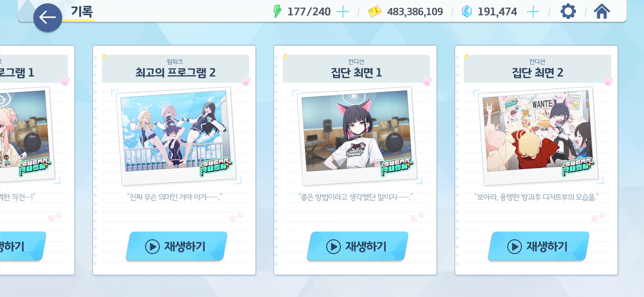Select the 기록 header tab
This screenshot has width=644, height=297.
click(x=82, y=12)
